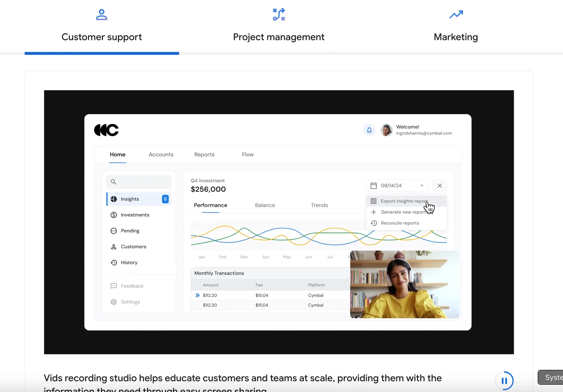Click the calendar icon beside the date
The image size is (563, 392).
[x=374, y=186]
